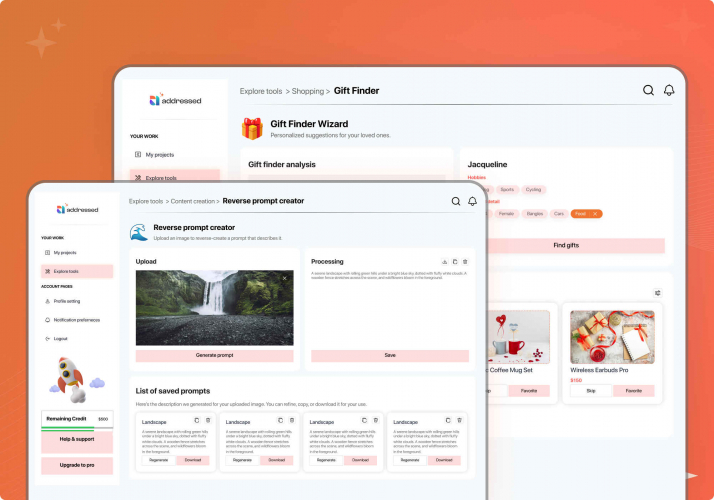Delete the fourth saved Landscape prompt
The image size is (714, 500).
(459, 420)
